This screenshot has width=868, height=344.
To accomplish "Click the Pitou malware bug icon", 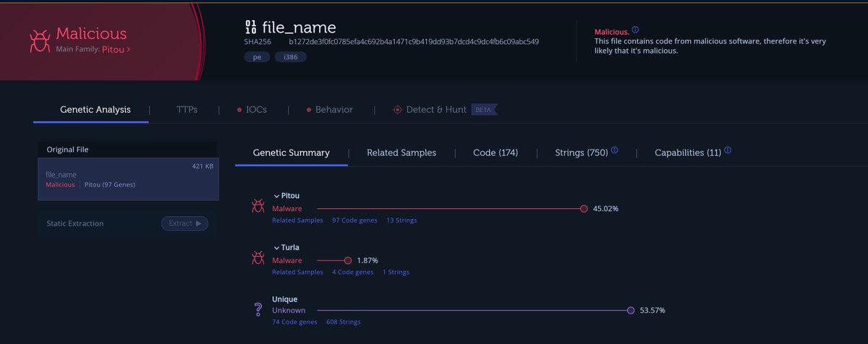I will pyautogui.click(x=258, y=207).
